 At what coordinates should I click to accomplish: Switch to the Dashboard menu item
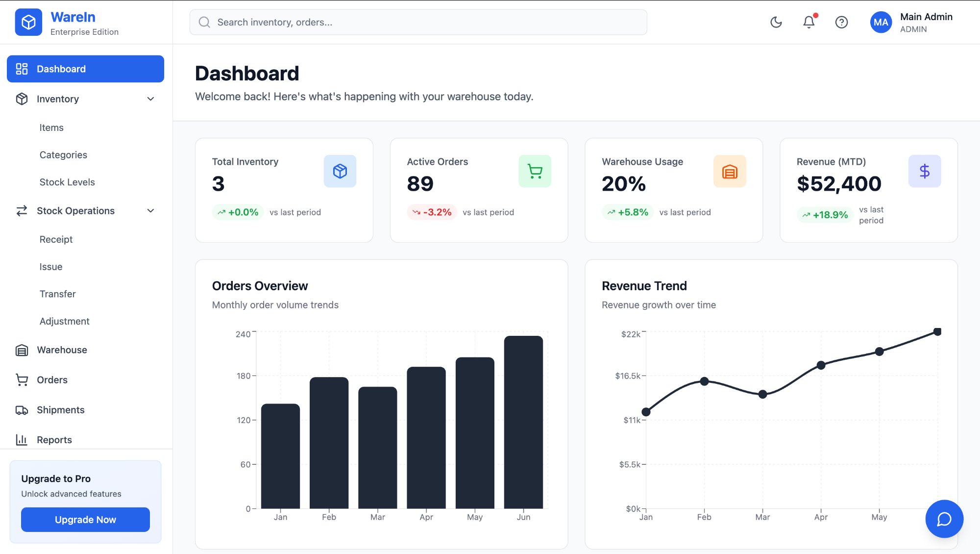point(60,69)
